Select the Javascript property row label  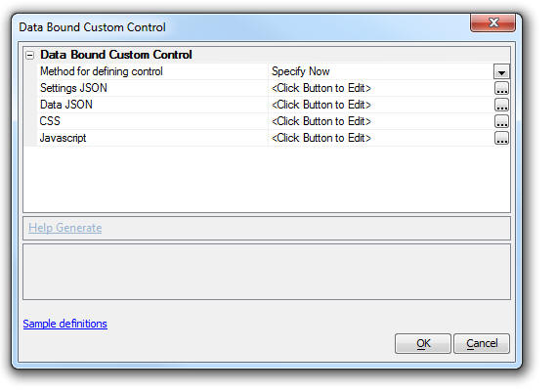point(64,138)
